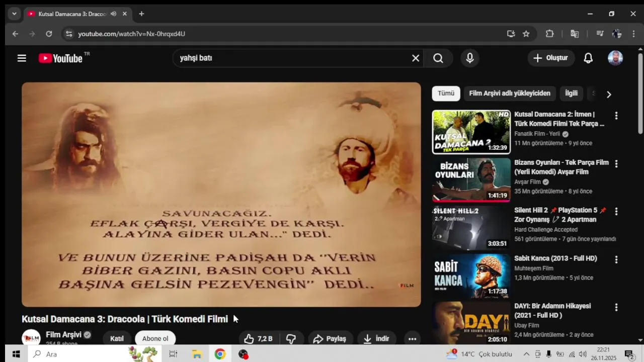
Task: Open the Windows Start menu
Action: click(x=16, y=354)
